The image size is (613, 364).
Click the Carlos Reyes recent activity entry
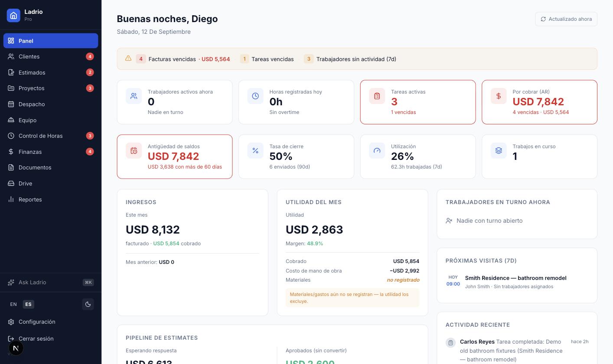pos(517,351)
